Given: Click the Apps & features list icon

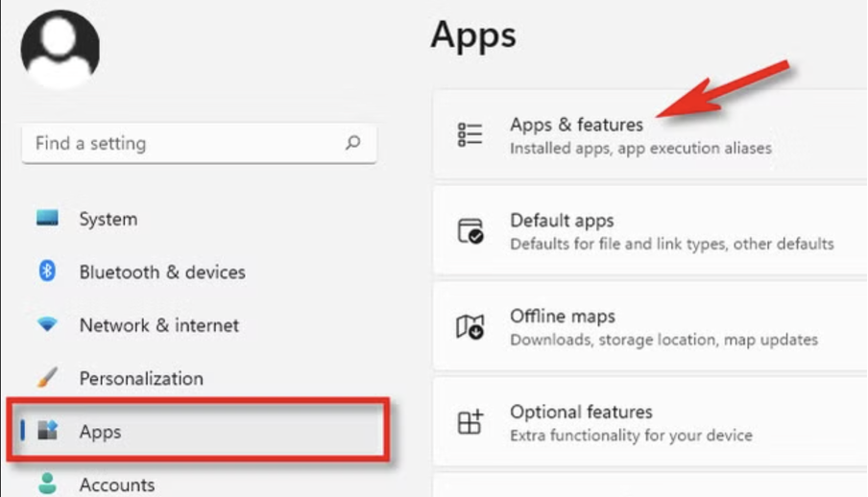Looking at the screenshot, I should 470,134.
